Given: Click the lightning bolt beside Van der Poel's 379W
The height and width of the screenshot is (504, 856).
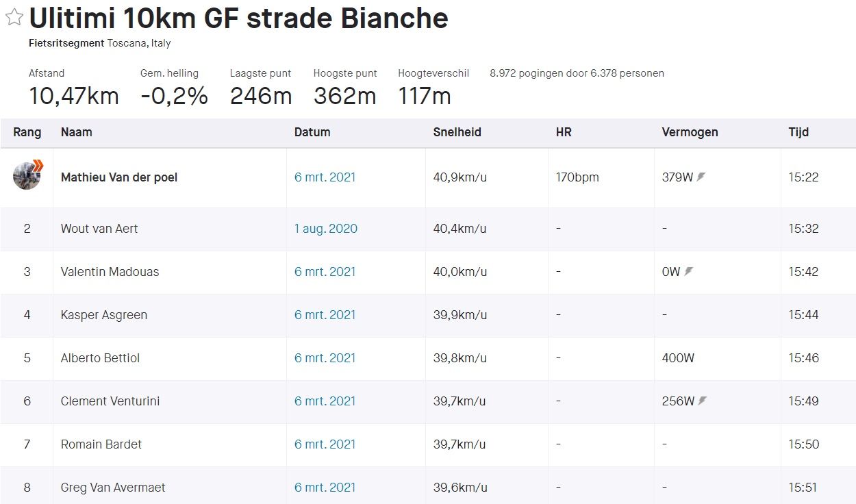Looking at the screenshot, I should tap(699, 176).
